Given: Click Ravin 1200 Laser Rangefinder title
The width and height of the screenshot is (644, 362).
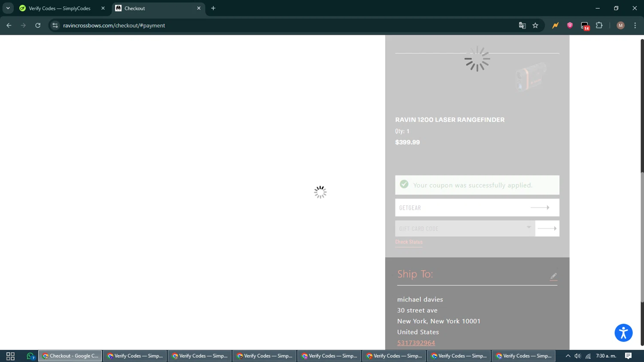Looking at the screenshot, I should pos(450,120).
